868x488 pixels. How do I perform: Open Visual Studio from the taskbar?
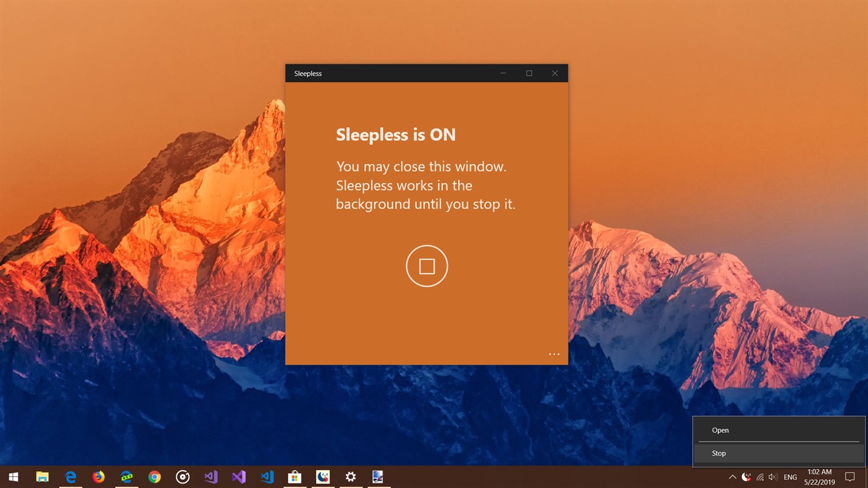coord(238,477)
